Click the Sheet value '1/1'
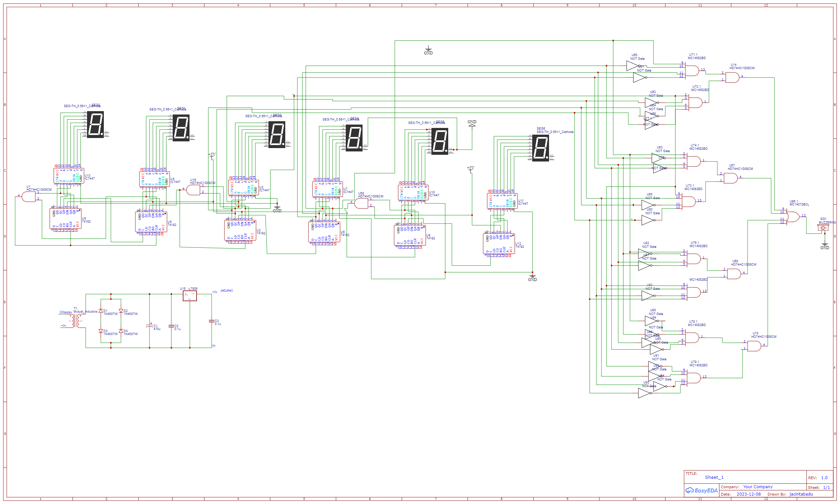Viewport: 840px width, 504px height. [827, 487]
